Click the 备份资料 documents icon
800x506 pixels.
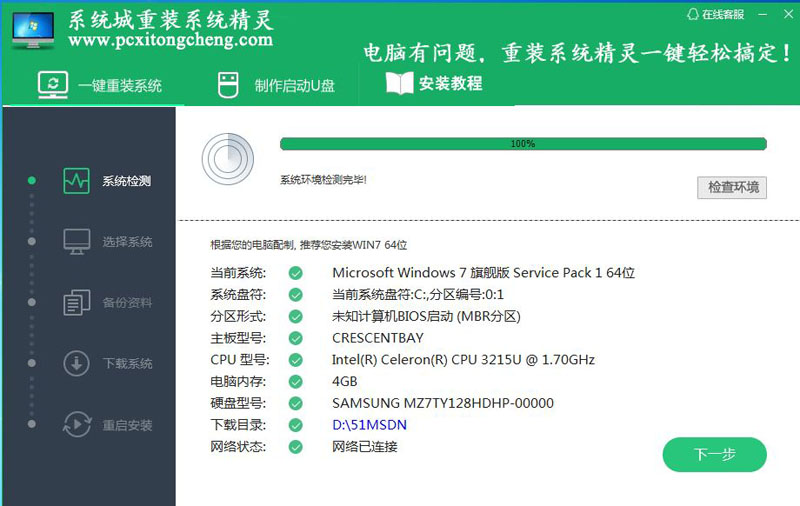click(x=77, y=302)
